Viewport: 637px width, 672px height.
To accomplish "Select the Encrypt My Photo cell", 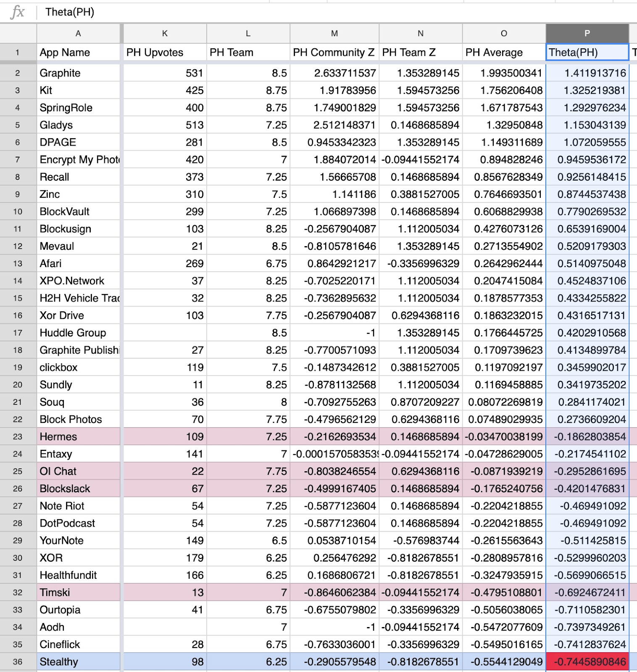I will (79, 160).
